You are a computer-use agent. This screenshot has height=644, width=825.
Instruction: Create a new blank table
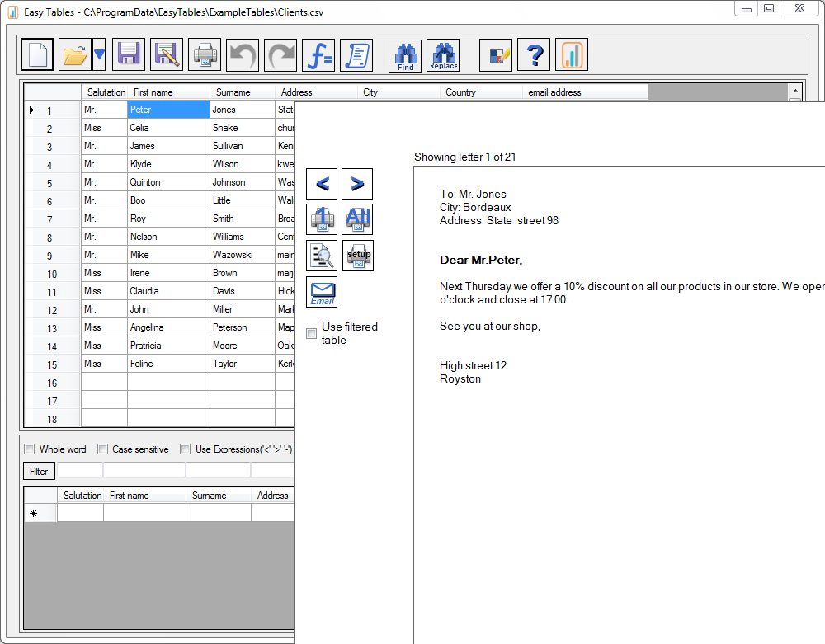(37, 55)
